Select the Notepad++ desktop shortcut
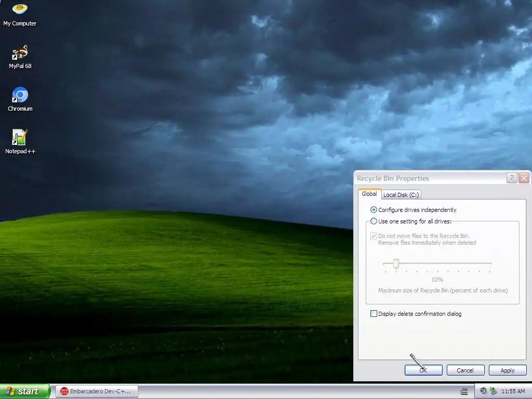 20,142
